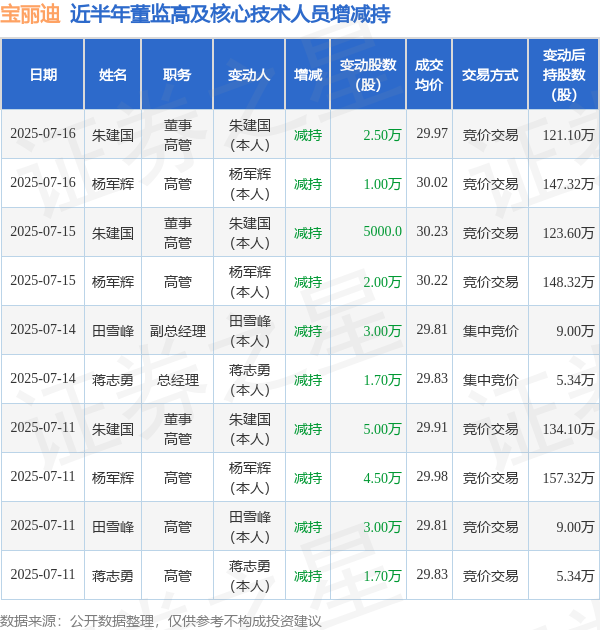Click the 总经理 position for 蒋志勇
This screenshot has width=600, height=630.
coord(178,380)
